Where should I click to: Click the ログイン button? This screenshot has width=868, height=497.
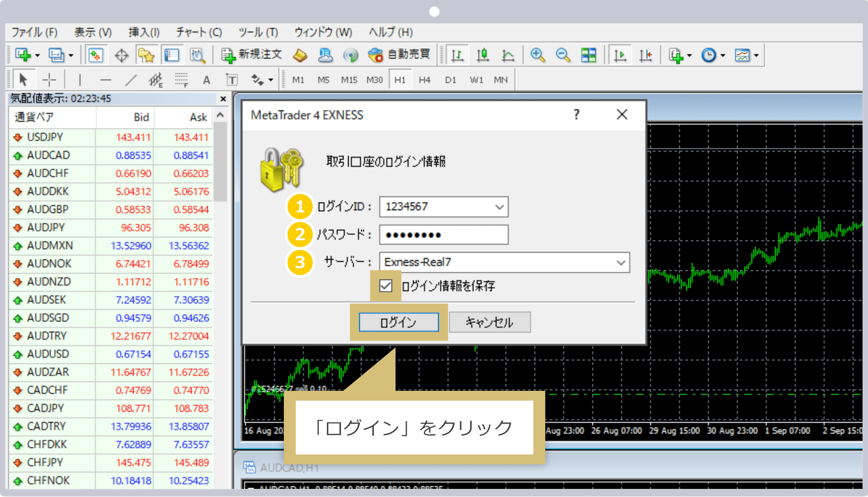(x=399, y=322)
